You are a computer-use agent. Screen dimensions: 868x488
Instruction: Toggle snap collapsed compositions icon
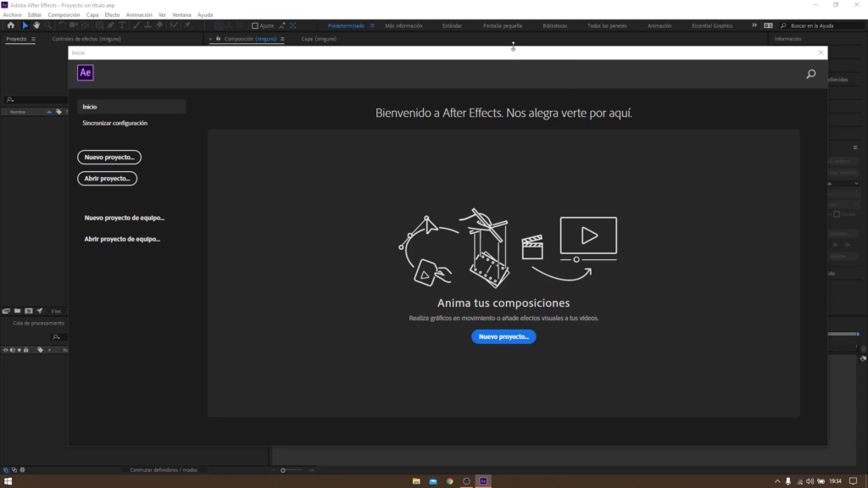[293, 25]
